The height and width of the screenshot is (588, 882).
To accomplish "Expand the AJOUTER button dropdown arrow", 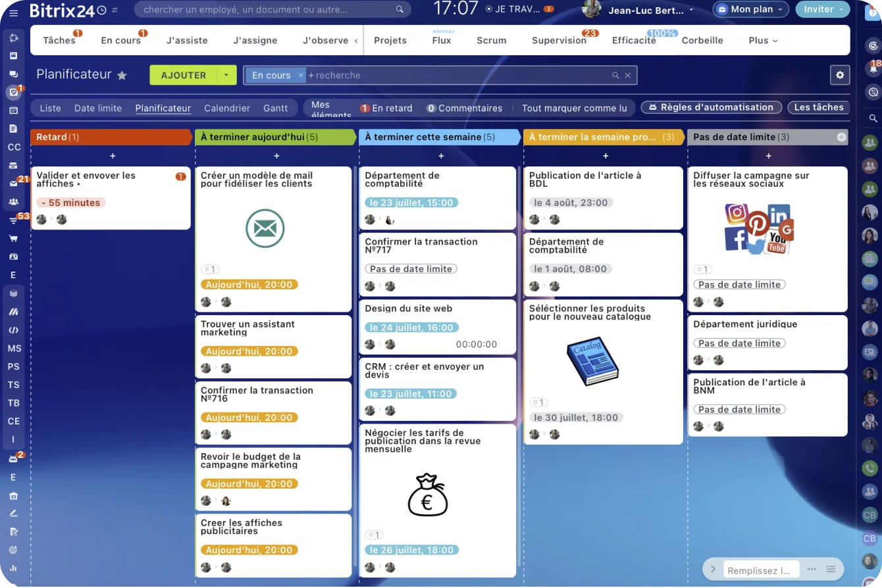I will (x=226, y=75).
